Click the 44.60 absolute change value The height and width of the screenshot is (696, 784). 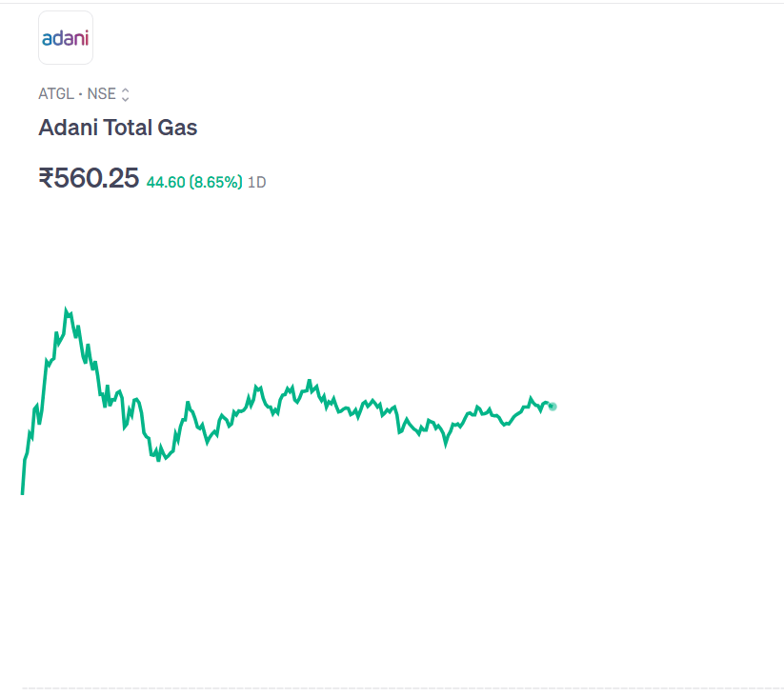165,182
